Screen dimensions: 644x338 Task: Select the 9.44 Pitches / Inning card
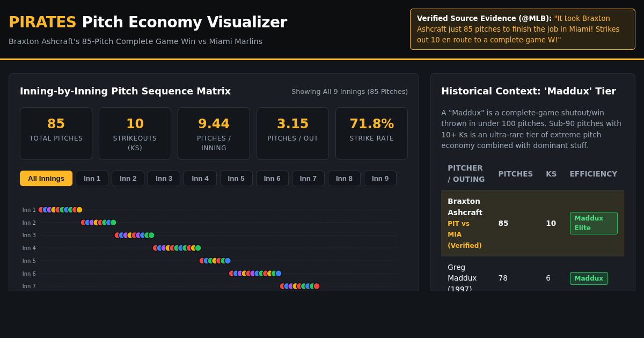(214, 134)
